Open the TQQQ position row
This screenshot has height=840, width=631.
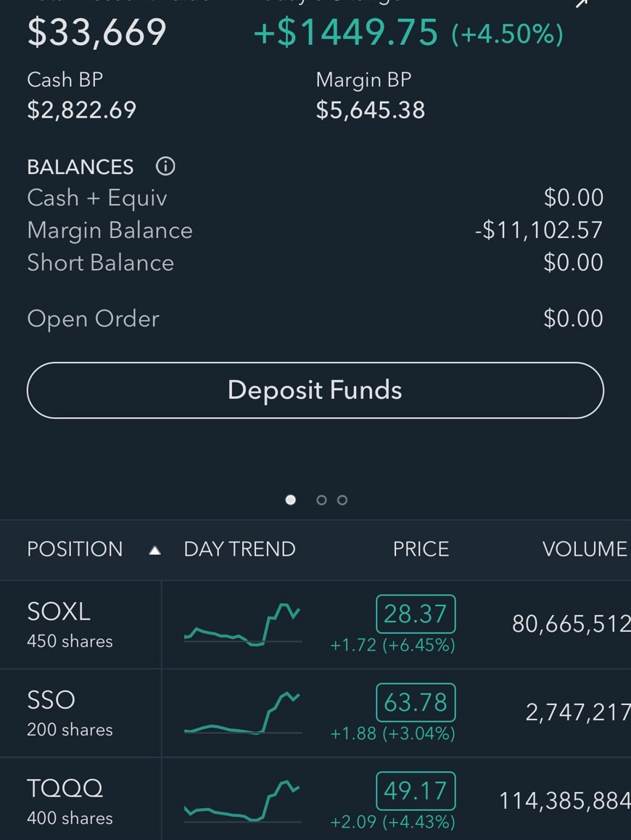pyautogui.click(x=70, y=801)
